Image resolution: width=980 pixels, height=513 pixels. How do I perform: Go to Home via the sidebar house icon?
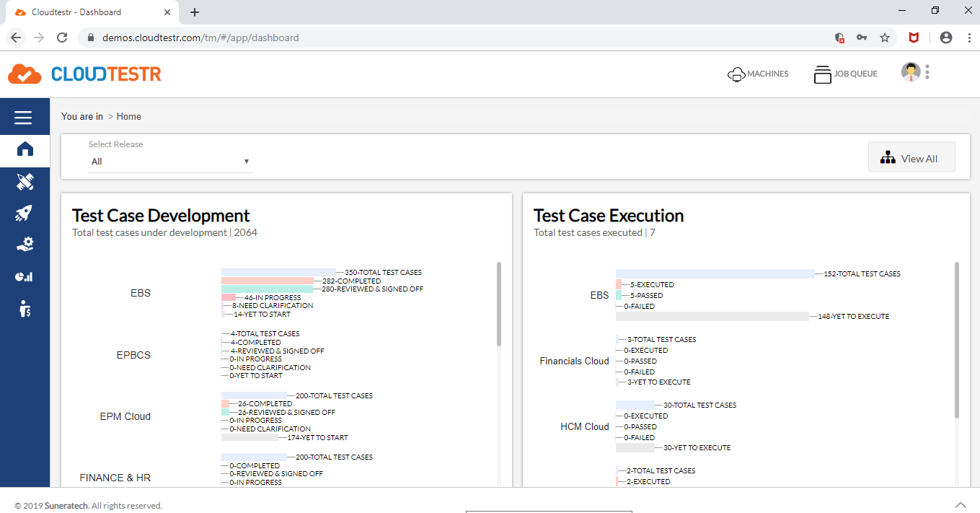coord(25,149)
